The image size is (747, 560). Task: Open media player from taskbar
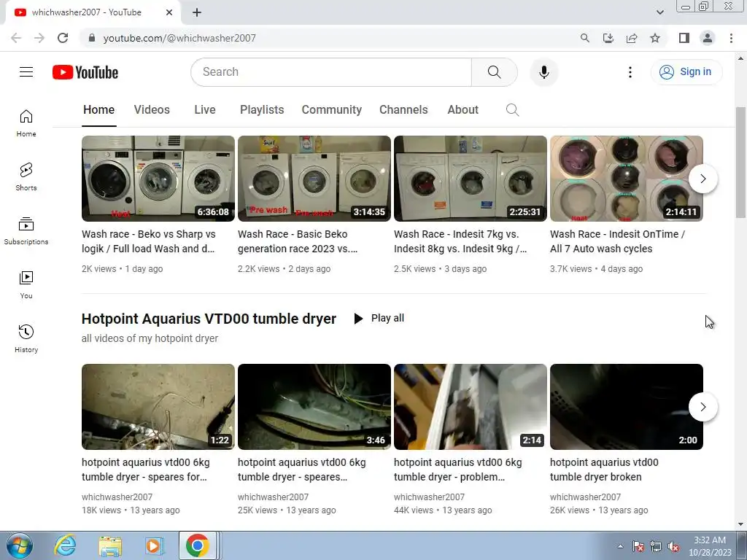coord(154,545)
